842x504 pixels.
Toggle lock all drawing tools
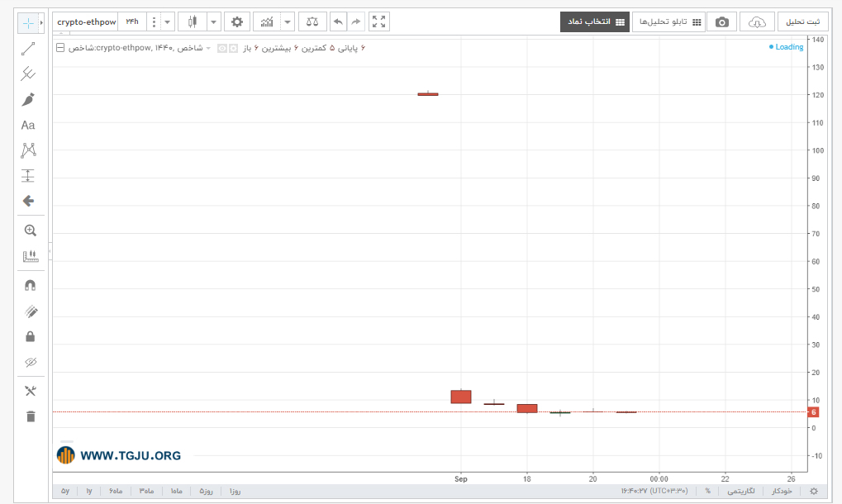[31, 336]
